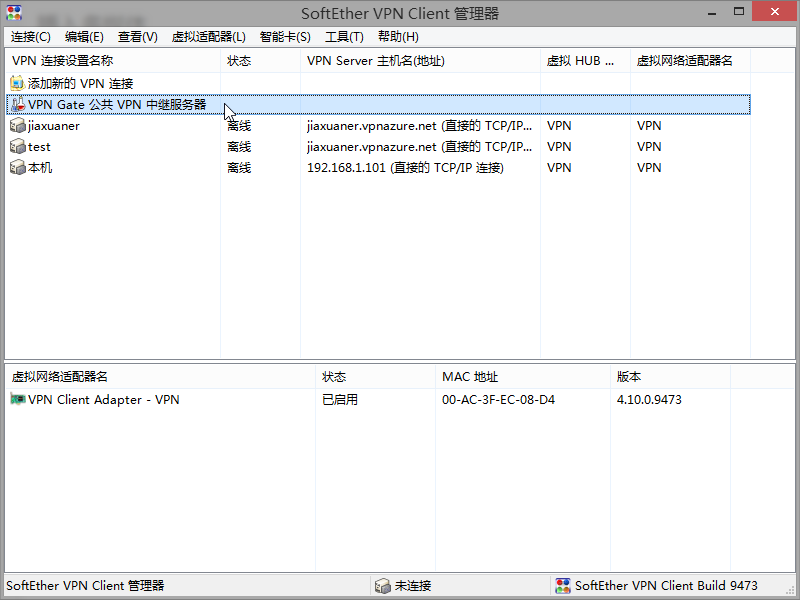Click the 添加新的 VPN 连接 icon

click(19, 83)
